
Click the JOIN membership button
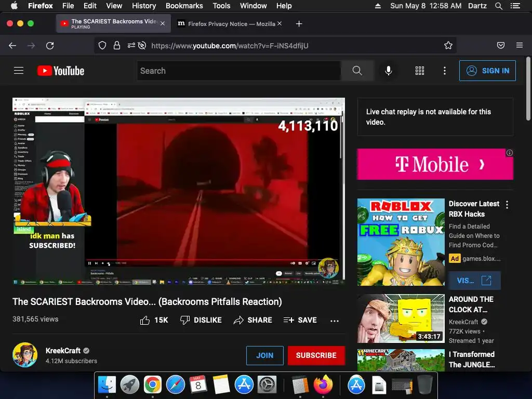pos(264,355)
